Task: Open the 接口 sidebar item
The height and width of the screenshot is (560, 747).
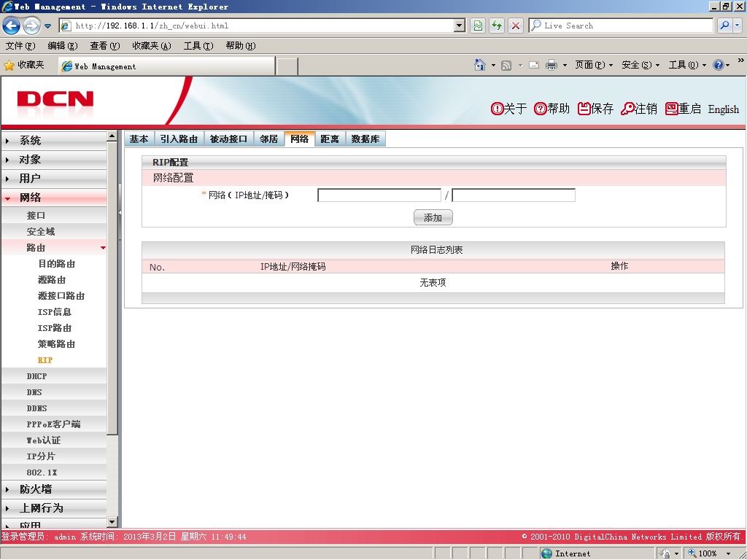Action: point(36,215)
